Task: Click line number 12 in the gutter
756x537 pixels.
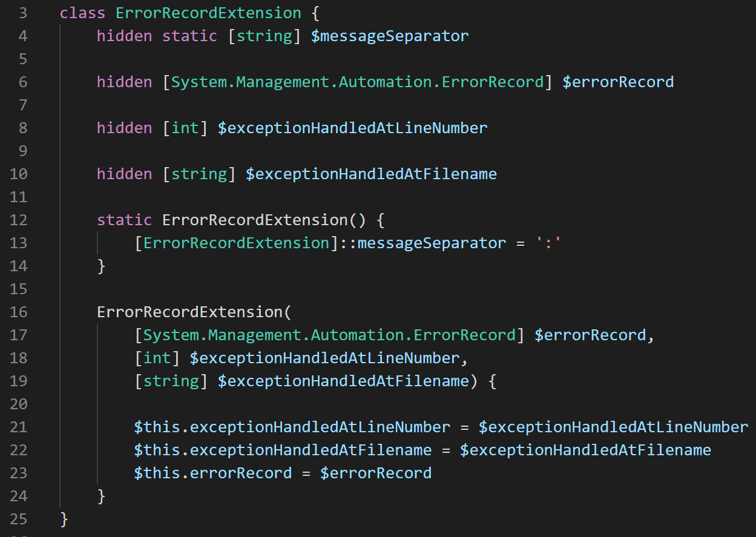Action: (19, 220)
